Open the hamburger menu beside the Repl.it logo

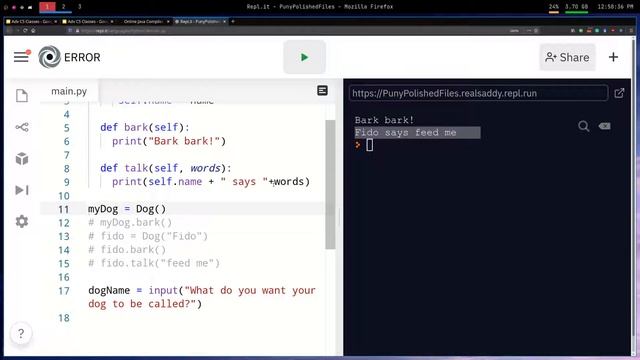(21, 57)
